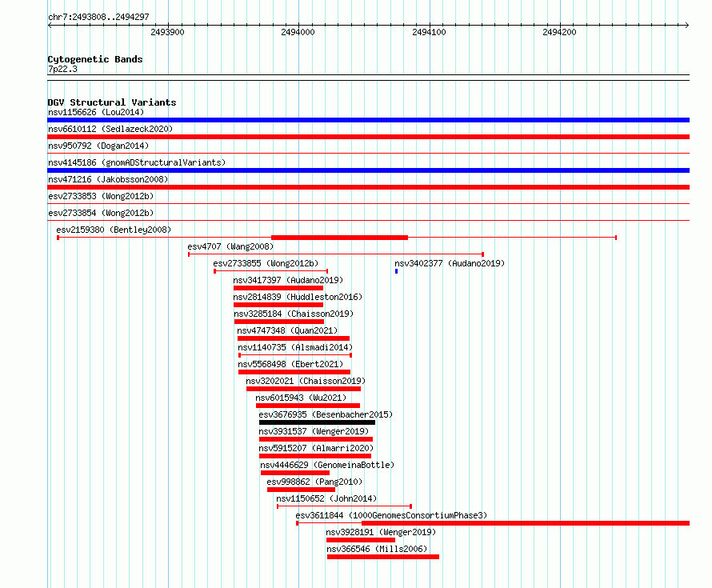Click the red bar under nsv6015943
The image size is (712, 588).
click(308, 406)
